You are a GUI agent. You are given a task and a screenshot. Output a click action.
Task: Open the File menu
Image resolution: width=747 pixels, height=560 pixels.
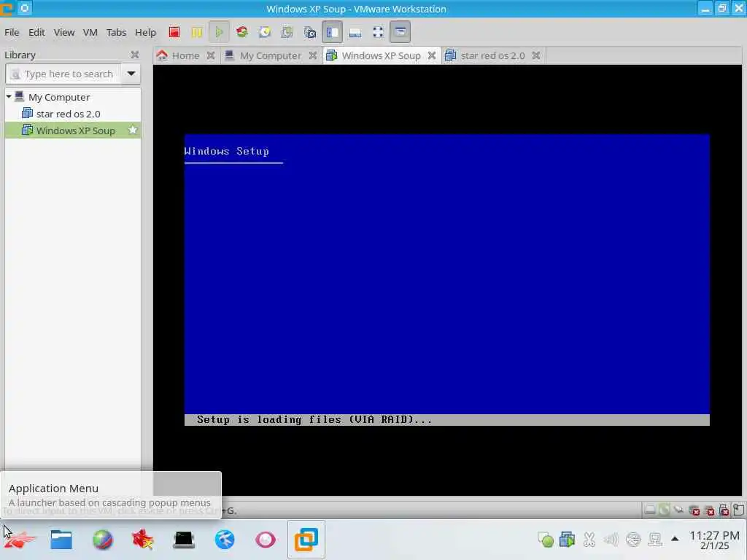pyautogui.click(x=12, y=32)
